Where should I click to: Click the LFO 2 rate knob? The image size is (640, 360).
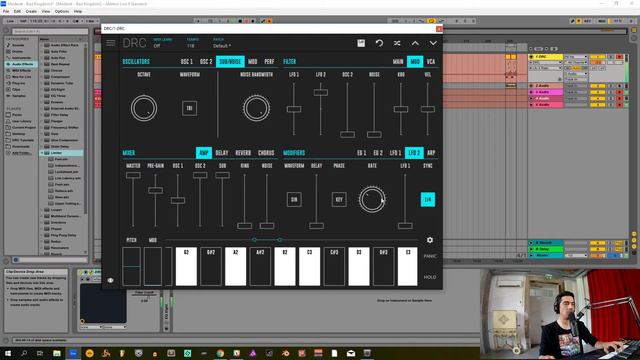click(x=372, y=199)
